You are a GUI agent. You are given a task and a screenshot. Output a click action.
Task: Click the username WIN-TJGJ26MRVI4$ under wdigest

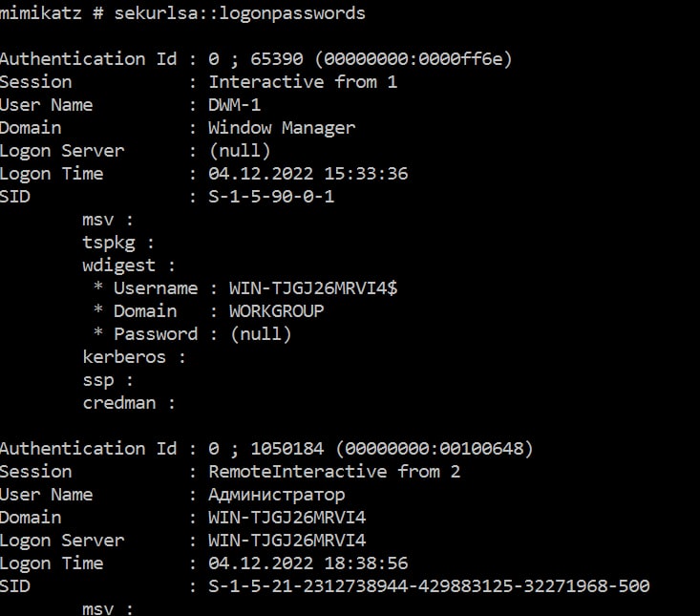(313, 288)
